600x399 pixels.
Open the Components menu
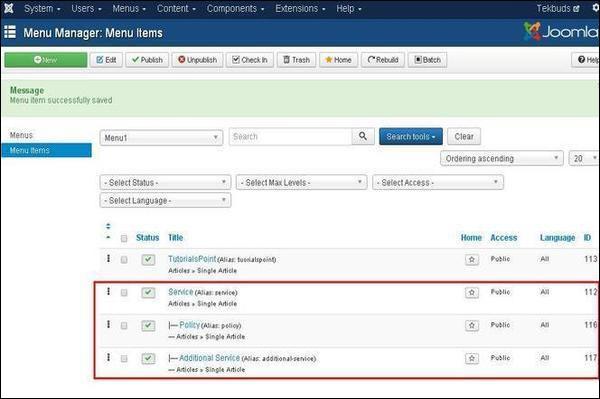point(235,8)
